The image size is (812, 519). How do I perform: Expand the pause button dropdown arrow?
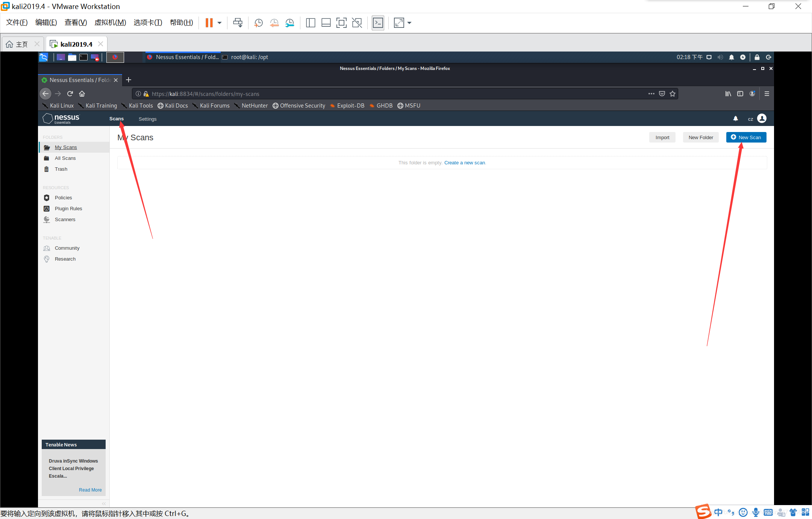pos(220,23)
